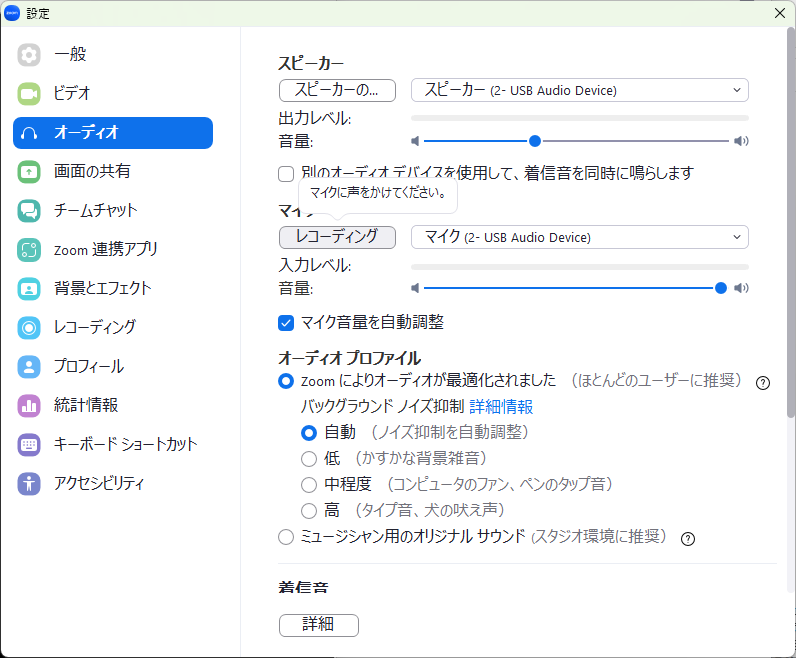Click the レコーディング mic test button
The height and width of the screenshot is (658, 796).
(337, 237)
